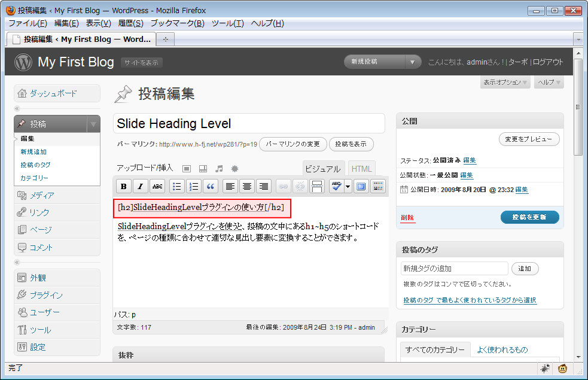Screen dimensions: 588x380
Task: Click the 新規投稿 header button
Action: [374, 62]
